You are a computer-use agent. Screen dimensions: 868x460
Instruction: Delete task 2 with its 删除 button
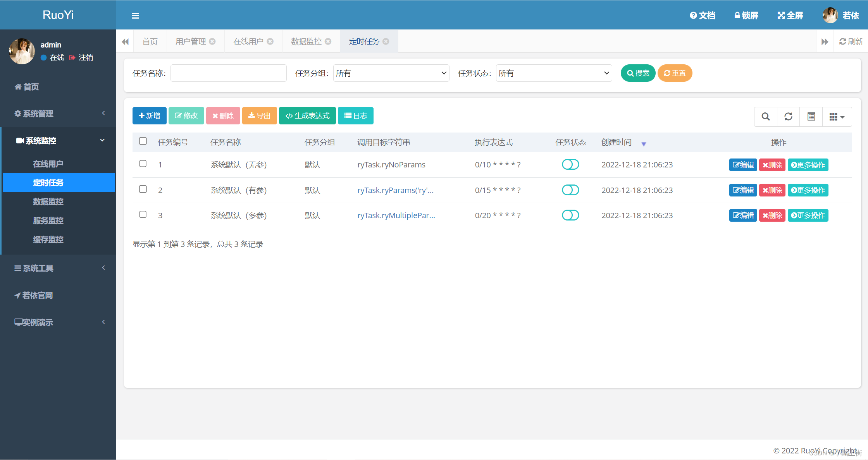(772, 190)
